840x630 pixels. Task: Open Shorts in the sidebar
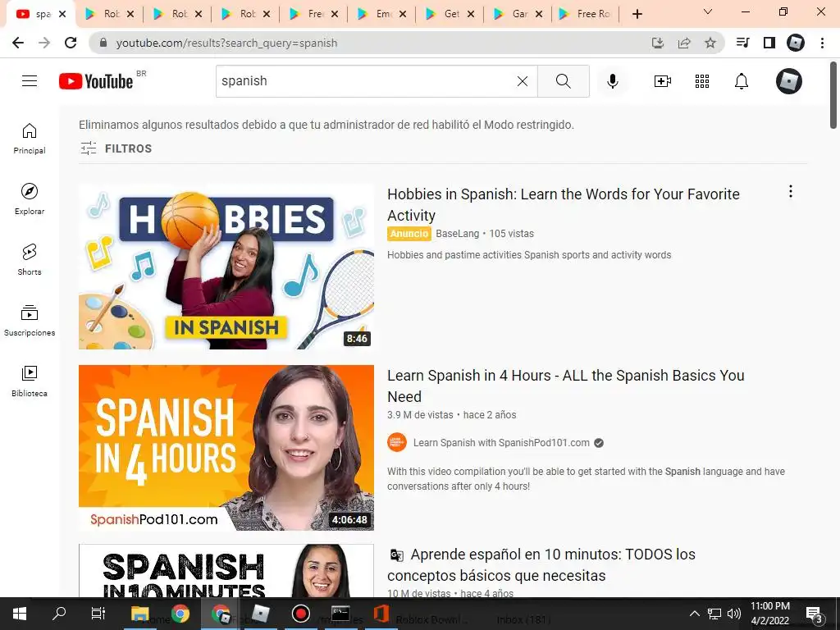tap(30, 260)
